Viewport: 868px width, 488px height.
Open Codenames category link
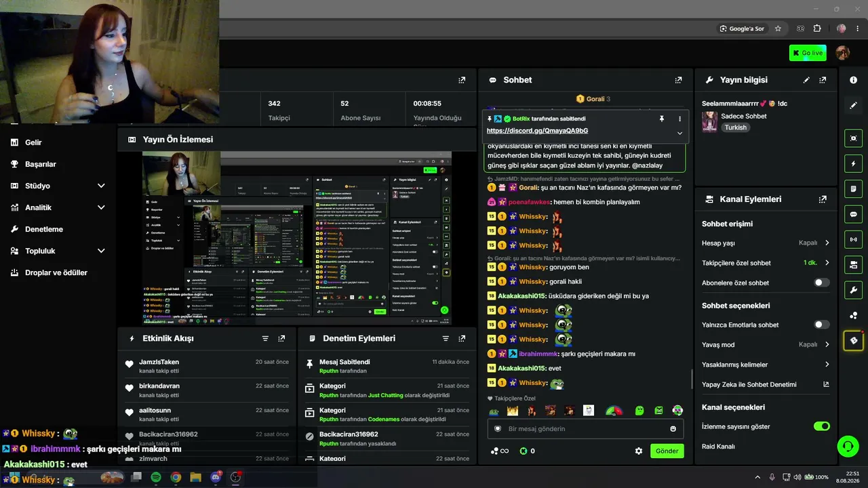(385, 420)
